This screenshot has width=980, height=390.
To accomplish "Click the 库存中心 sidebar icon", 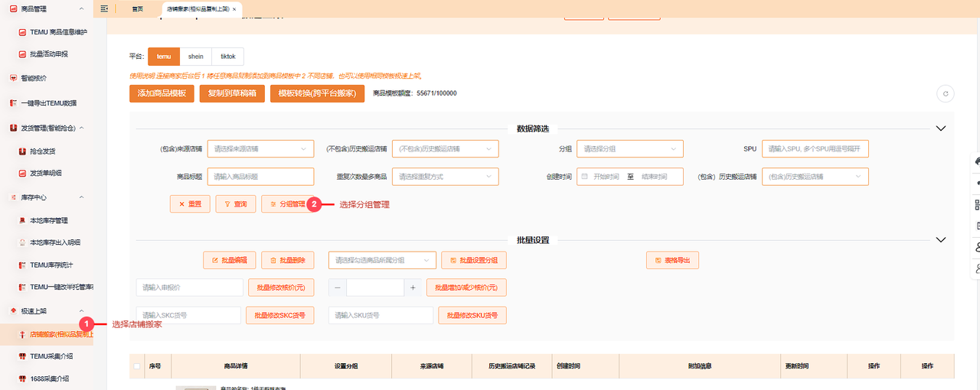I will coord(13,197).
